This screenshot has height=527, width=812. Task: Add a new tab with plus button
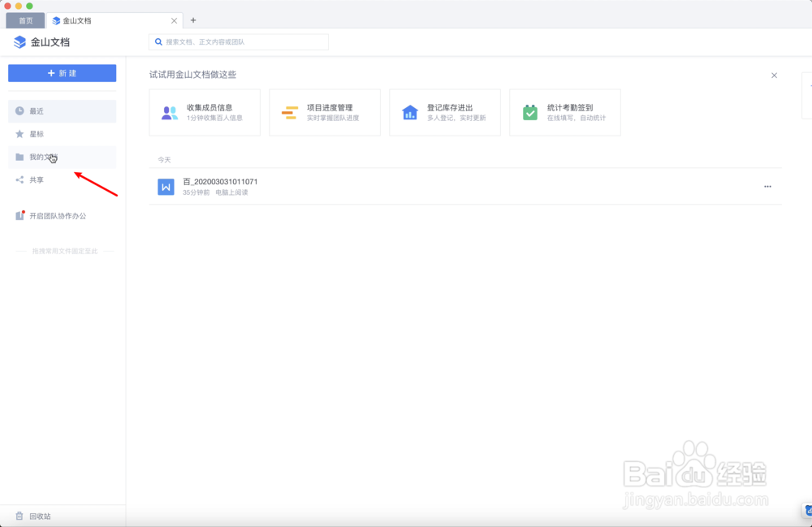tap(193, 20)
